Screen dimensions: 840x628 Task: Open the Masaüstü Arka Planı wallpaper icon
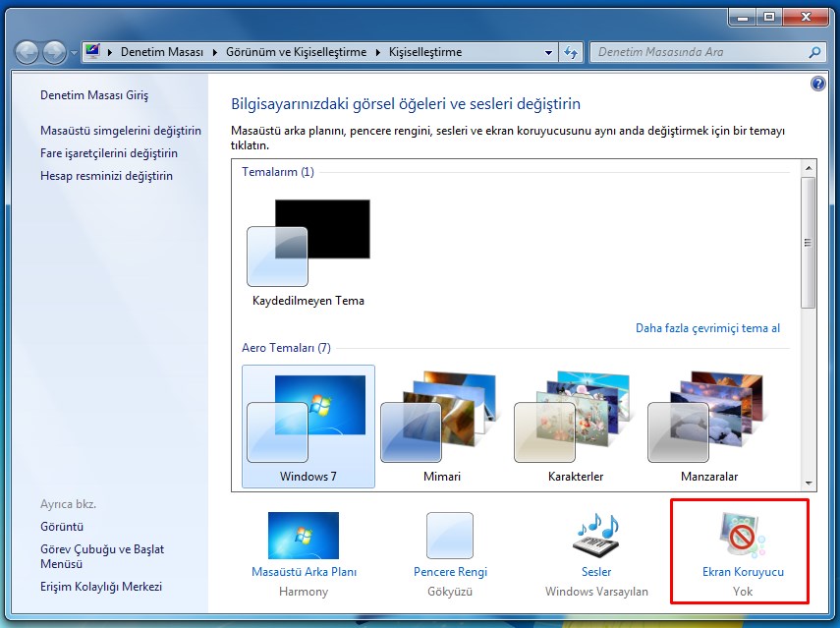tap(304, 537)
